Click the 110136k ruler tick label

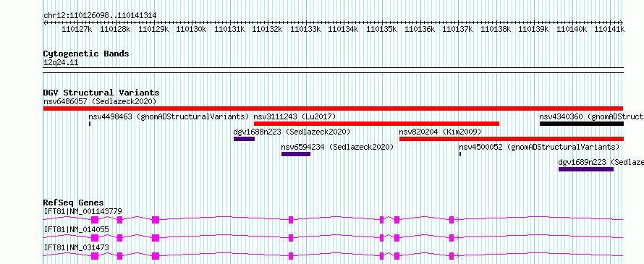[x=420, y=30]
